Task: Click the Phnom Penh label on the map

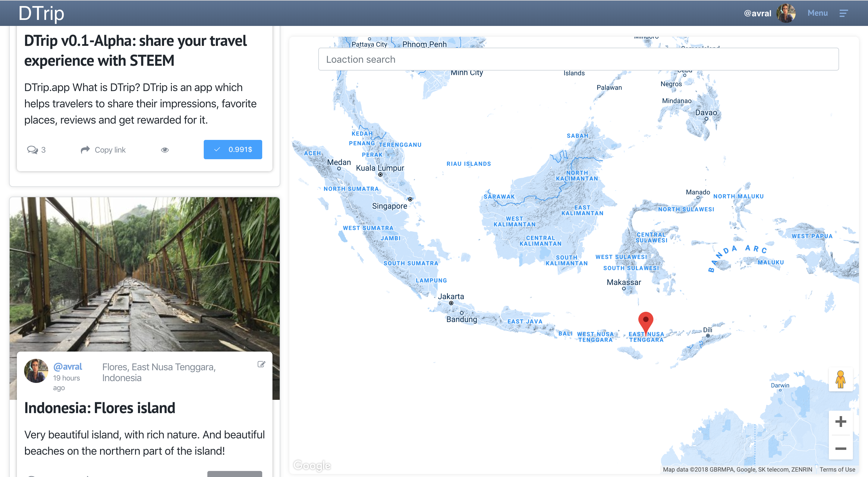Action: [424, 44]
